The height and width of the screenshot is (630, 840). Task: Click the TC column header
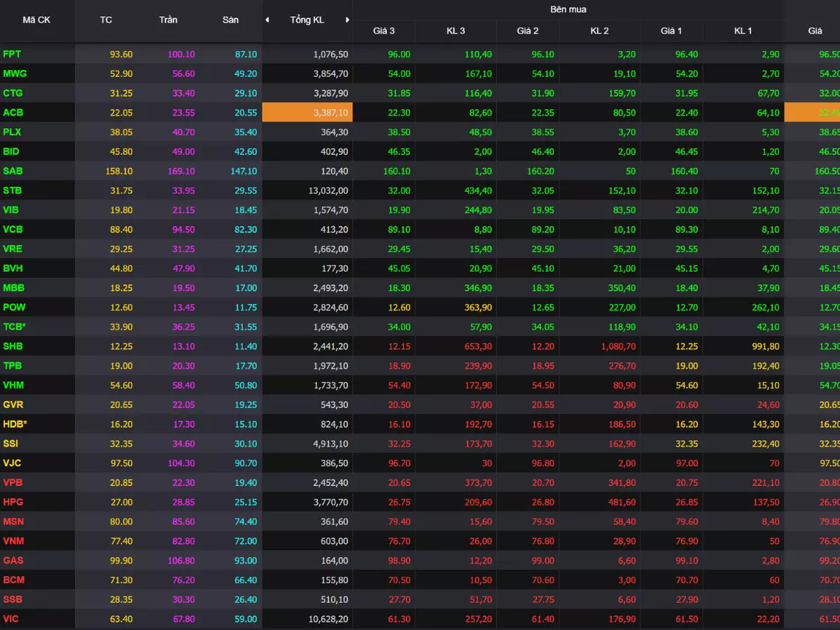[x=106, y=20]
